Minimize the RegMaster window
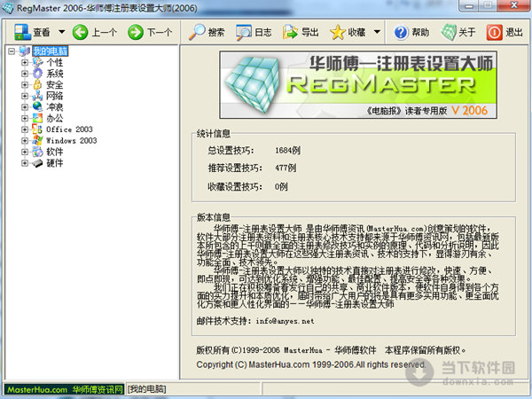This screenshot has height=399, width=532. 469,4
